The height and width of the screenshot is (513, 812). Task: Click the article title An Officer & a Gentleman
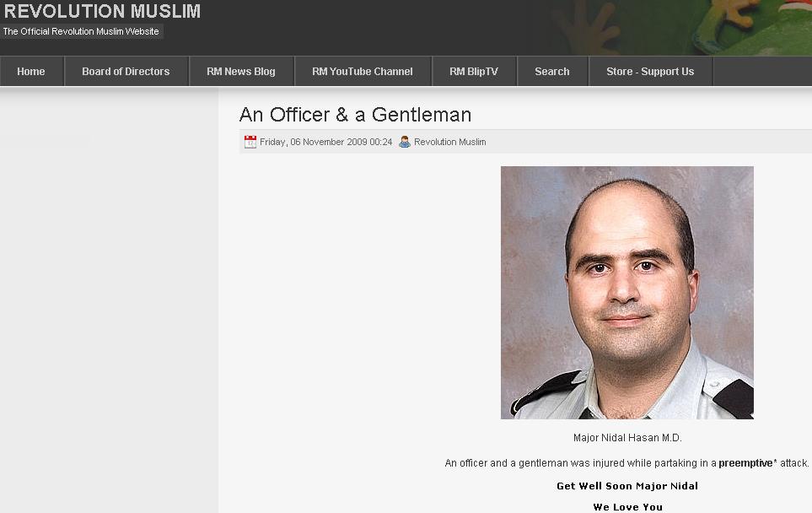[x=355, y=115]
